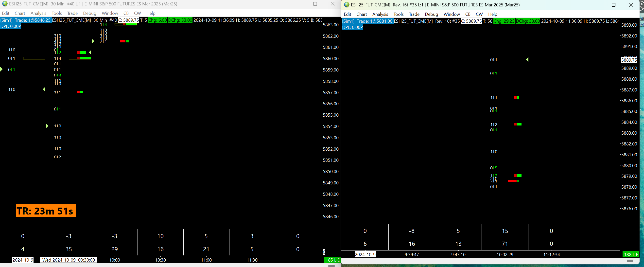Open Tools menu in the right window

[398, 14]
